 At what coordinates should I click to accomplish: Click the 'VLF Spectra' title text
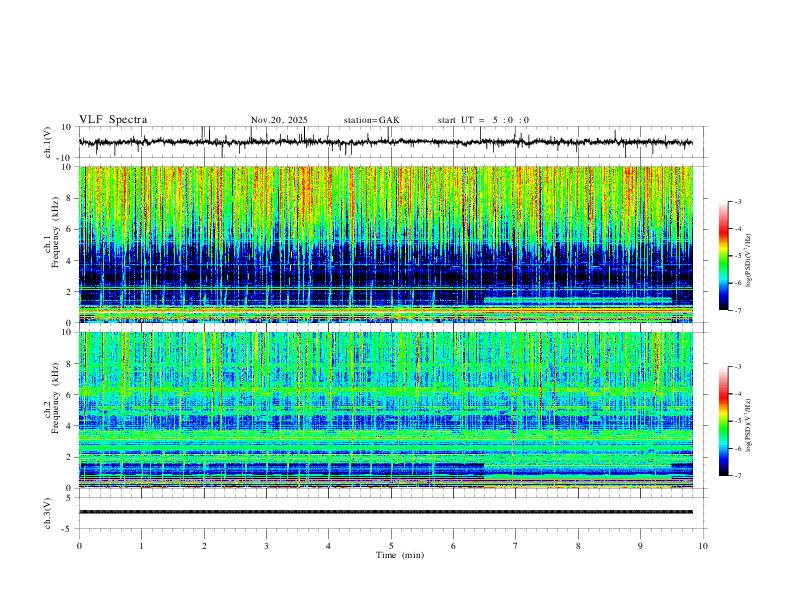[113, 120]
